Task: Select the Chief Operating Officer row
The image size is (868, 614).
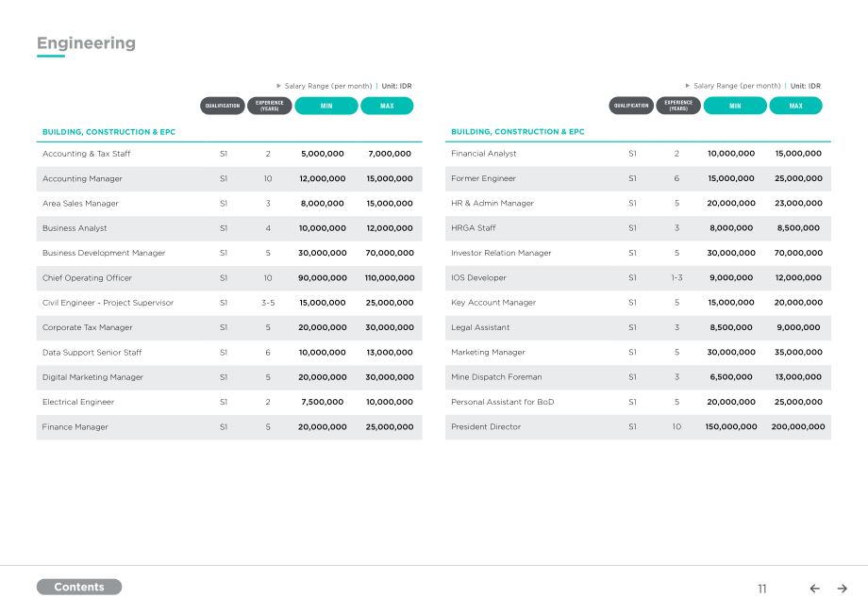Action: [229, 278]
